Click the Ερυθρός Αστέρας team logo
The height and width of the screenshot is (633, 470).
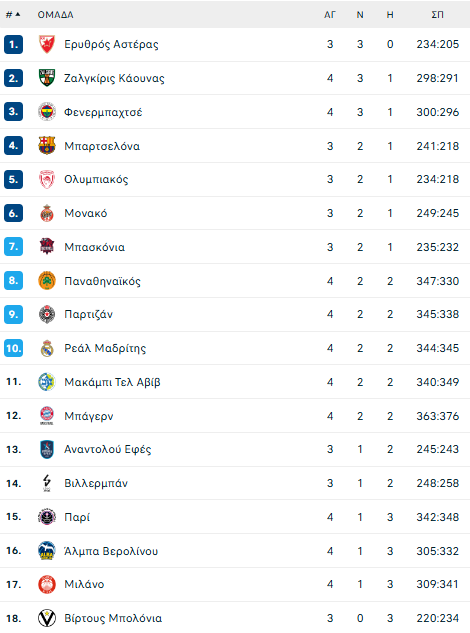pyautogui.click(x=47, y=44)
